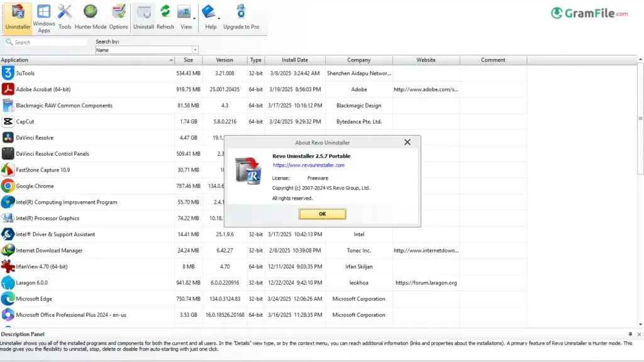Click the forum.laragon.org website cell
The image size is (644, 362).
coord(426,282)
